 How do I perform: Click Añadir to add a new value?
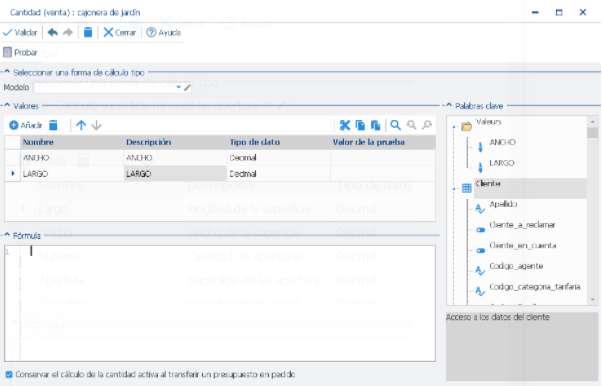[26, 125]
